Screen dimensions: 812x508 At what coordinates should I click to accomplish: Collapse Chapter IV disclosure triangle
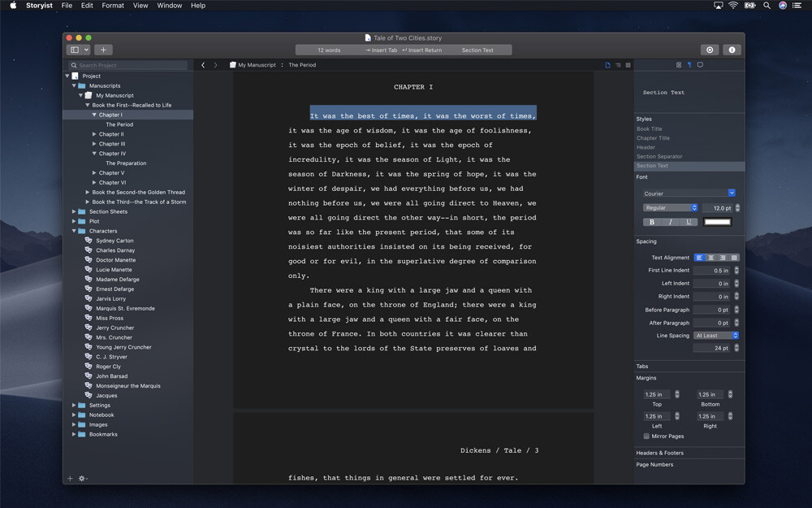tap(94, 154)
